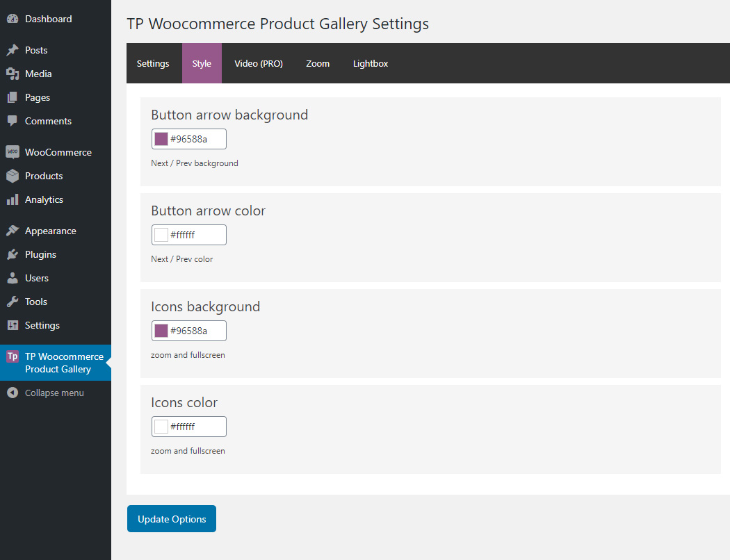Image resolution: width=730 pixels, height=560 pixels.
Task: Click the Comments speech bubble icon
Action: [13, 122]
